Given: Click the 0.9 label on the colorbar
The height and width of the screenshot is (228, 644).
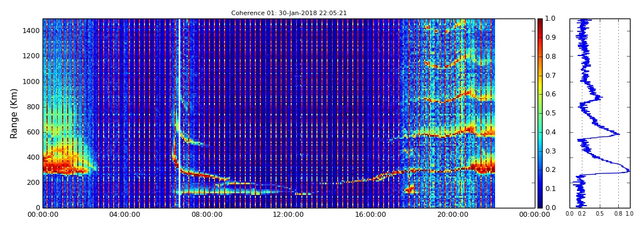Looking at the screenshot, I should pyautogui.click(x=551, y=38).
